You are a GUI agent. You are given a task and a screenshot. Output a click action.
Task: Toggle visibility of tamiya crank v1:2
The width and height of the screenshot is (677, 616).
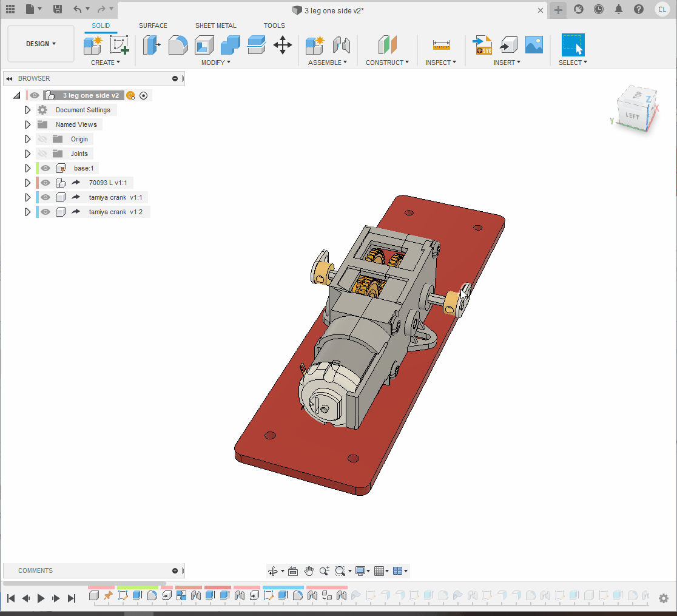[x=45, y=212]
